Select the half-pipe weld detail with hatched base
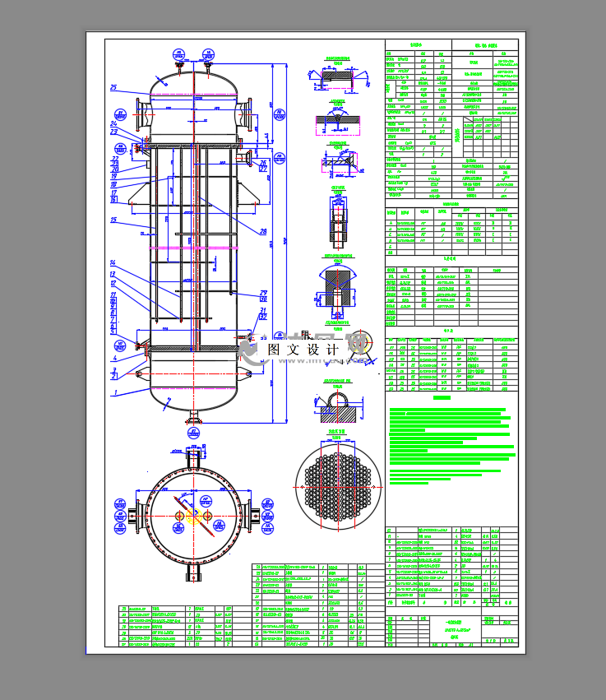 [x=338, y=407]
